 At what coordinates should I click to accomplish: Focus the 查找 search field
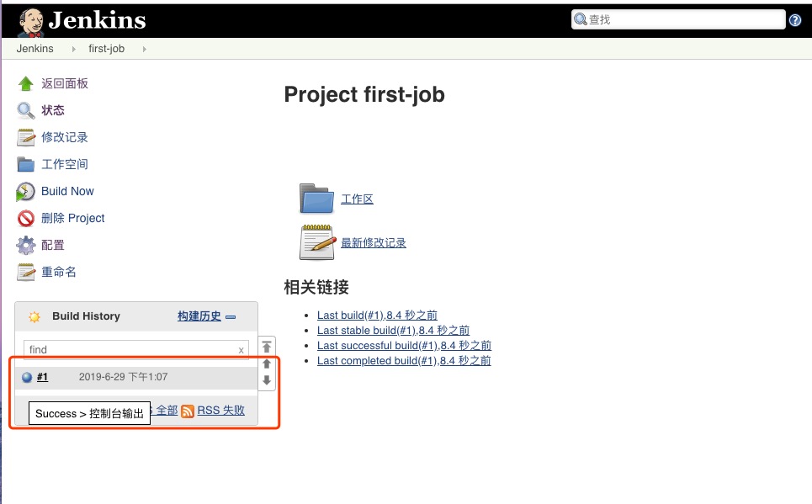click(678, 19)
